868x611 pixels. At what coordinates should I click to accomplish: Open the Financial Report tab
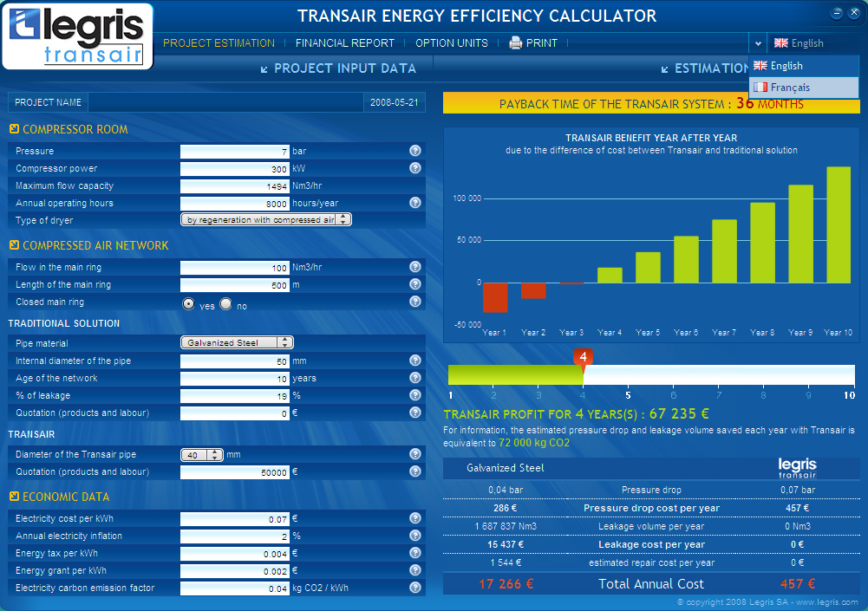[x=345, y=43]
